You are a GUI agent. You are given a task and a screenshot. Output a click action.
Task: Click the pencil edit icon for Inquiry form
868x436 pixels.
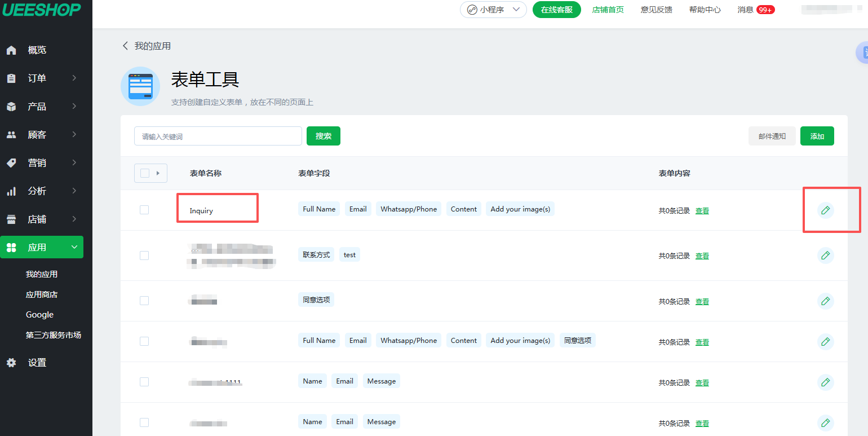click(825, 210)
